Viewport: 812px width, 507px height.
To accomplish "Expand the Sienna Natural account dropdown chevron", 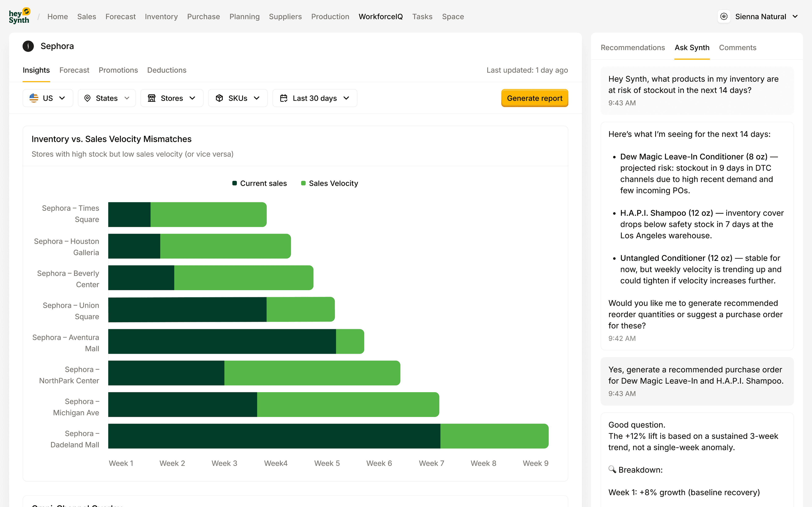I will coord(795,16).
